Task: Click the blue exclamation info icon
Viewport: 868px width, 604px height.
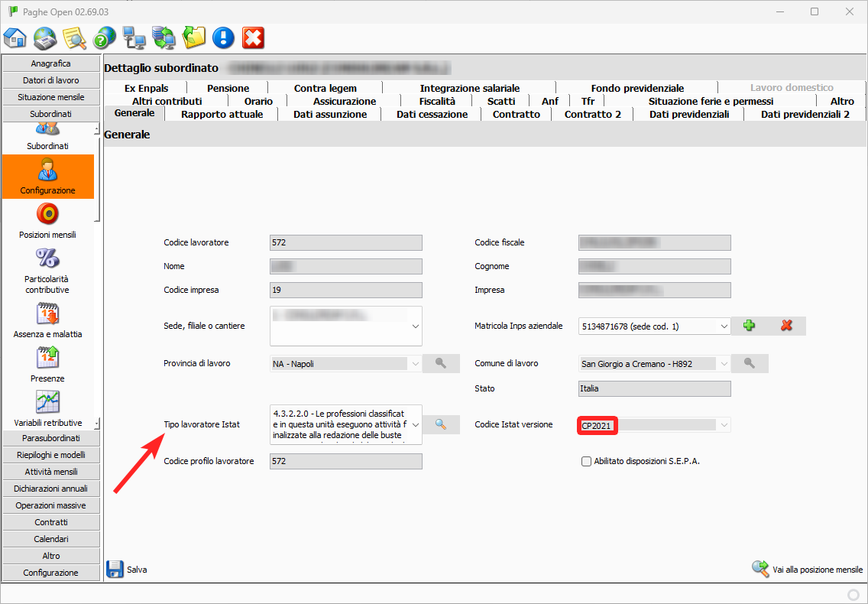Action: pyautogui.click(x=223, y=37)
